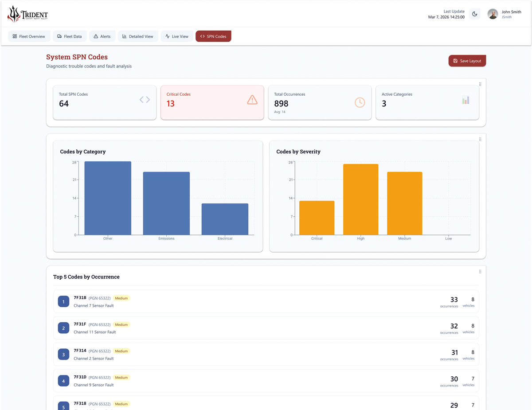The image size is (532, 410).
Task: Click the left chevron on Total SPN Codes card
Action: tap(141, 100)
